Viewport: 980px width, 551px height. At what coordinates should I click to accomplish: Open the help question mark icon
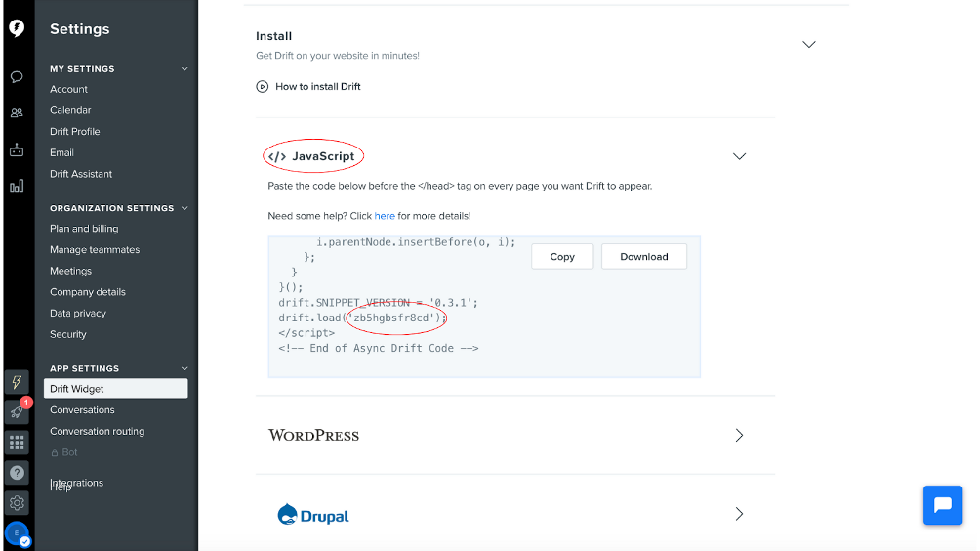[x=17, y=473]
